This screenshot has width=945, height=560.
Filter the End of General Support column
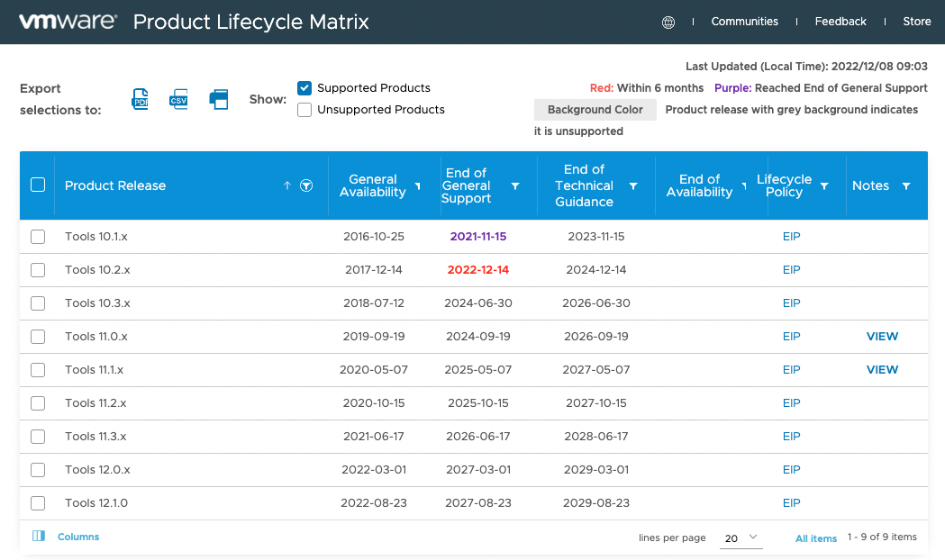tap(515, 186)
